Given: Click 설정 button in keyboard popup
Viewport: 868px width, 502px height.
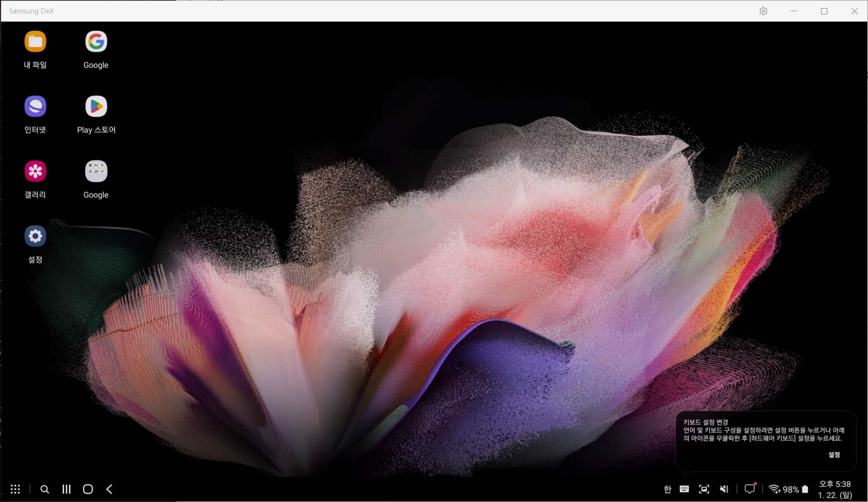Looking at the screenshot, I should tap(834, 455).
